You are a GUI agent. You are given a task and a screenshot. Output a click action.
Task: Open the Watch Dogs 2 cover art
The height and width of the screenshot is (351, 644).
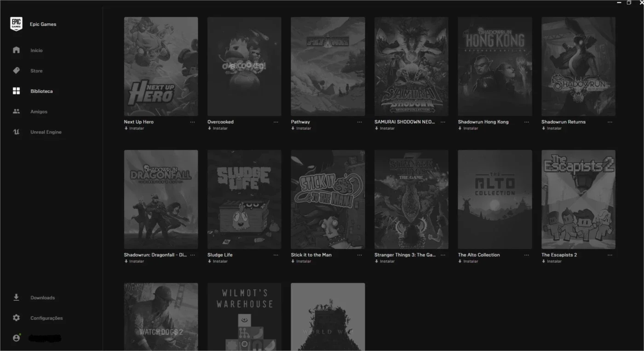click(161, 317)
